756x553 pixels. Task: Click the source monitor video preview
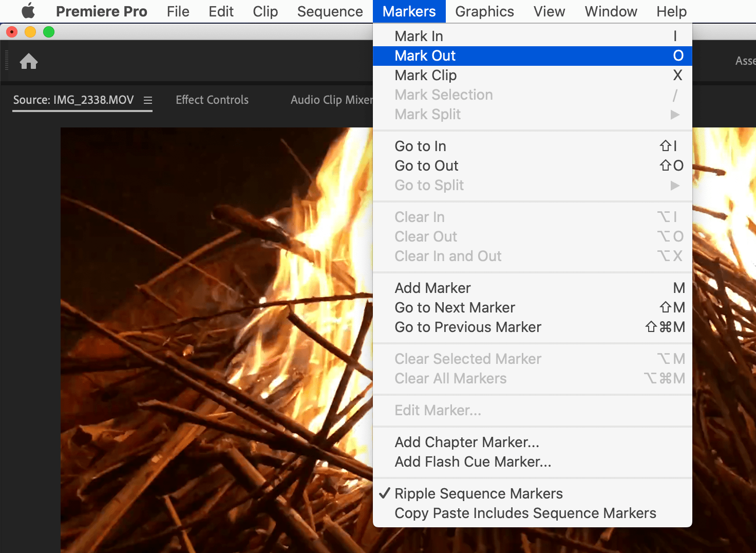click(217, 340)
